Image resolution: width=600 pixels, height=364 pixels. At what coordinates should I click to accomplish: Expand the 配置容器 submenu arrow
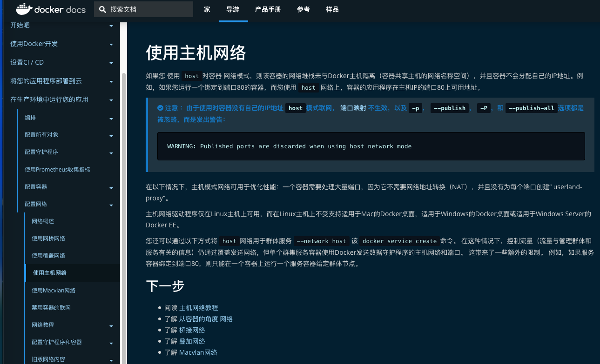(111, 188)
